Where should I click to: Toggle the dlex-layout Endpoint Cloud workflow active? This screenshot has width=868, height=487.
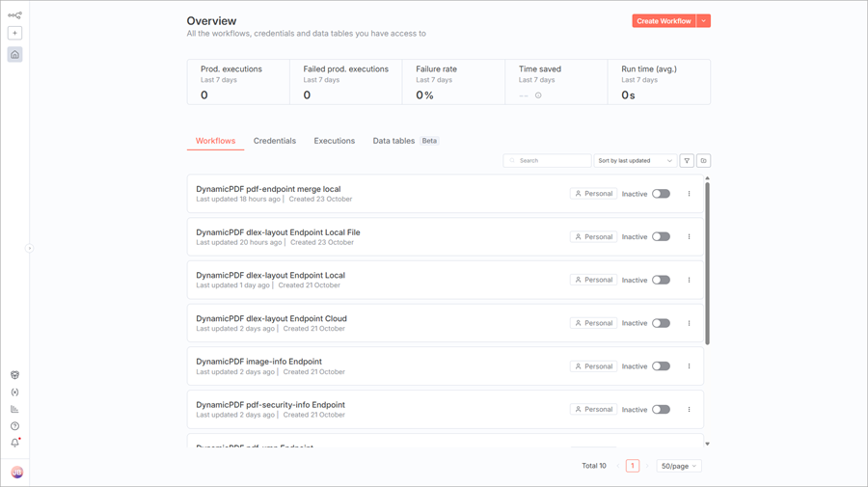pyautogui.click(x=661, y=323)
